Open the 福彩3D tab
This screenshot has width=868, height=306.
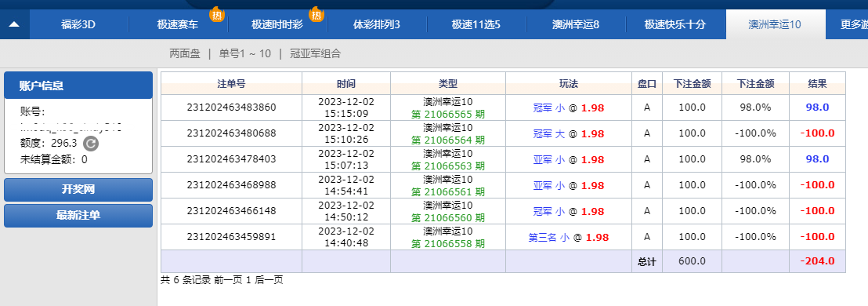[x=78, y=24]
